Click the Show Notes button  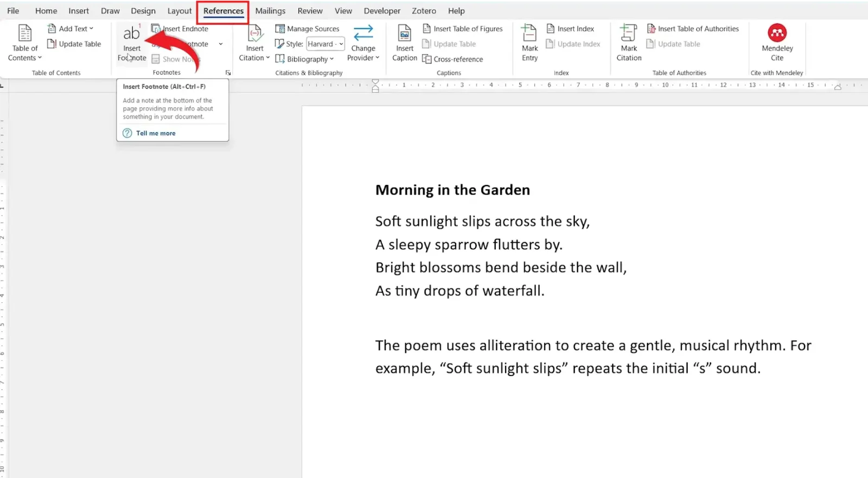pyautogui.click(x=176, y=59)
